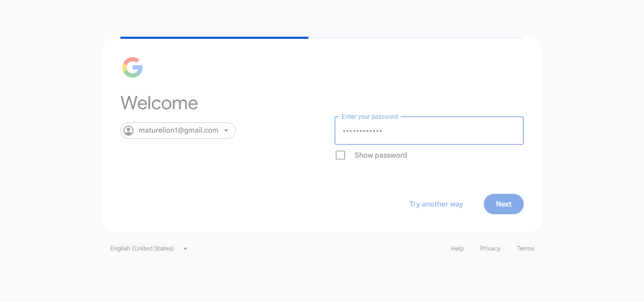Click the Welcome heading text
The height and width of the screenshot is (302, 644).
pyautogui.click(x=159, y=103)
